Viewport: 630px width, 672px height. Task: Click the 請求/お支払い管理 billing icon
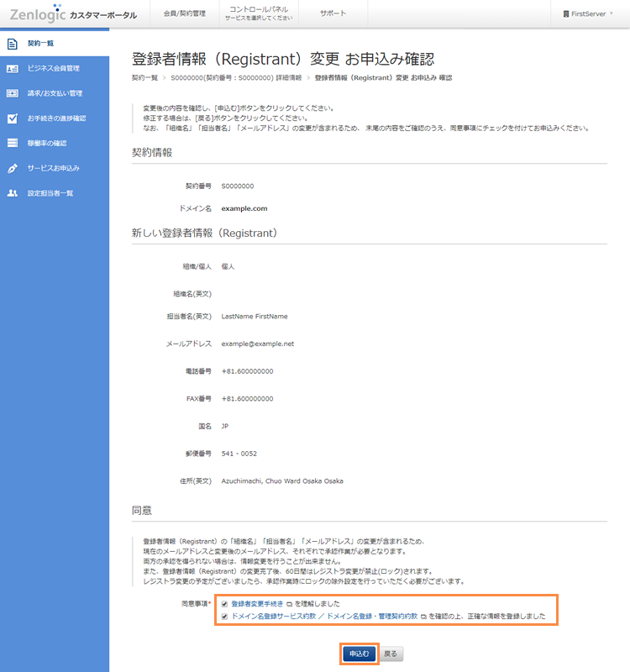point(13,93)
